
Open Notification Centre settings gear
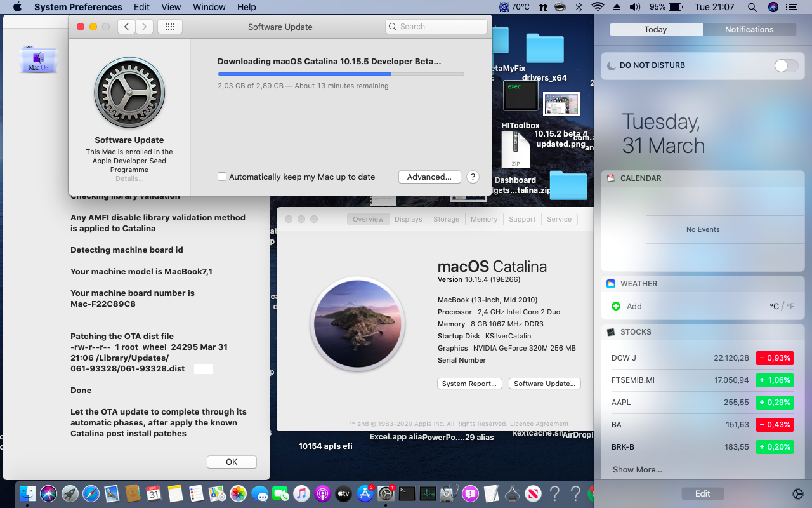click(x=798, y=494)
